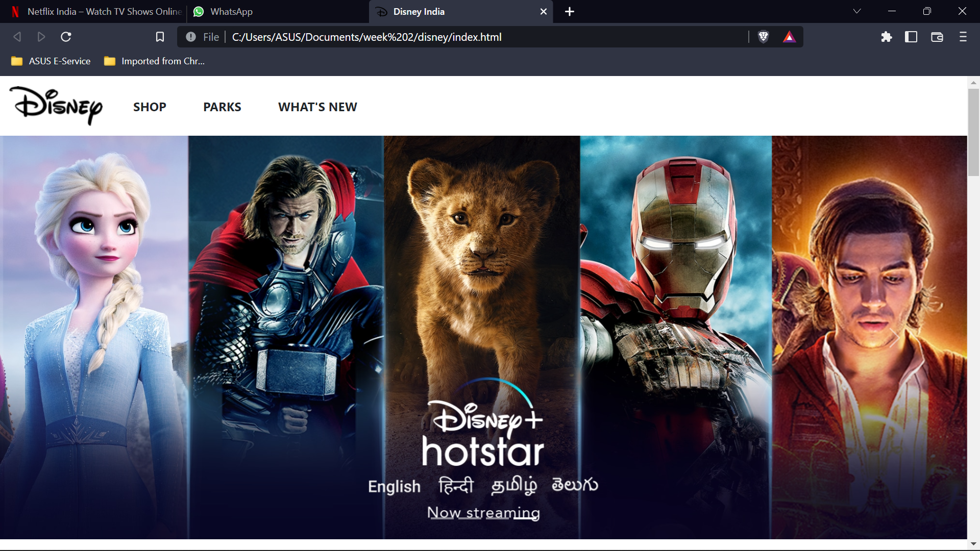Image resolution: width=980 pixels, height=551 pixels.
Task: Open the SHOP navigation link
Action: 150,107
